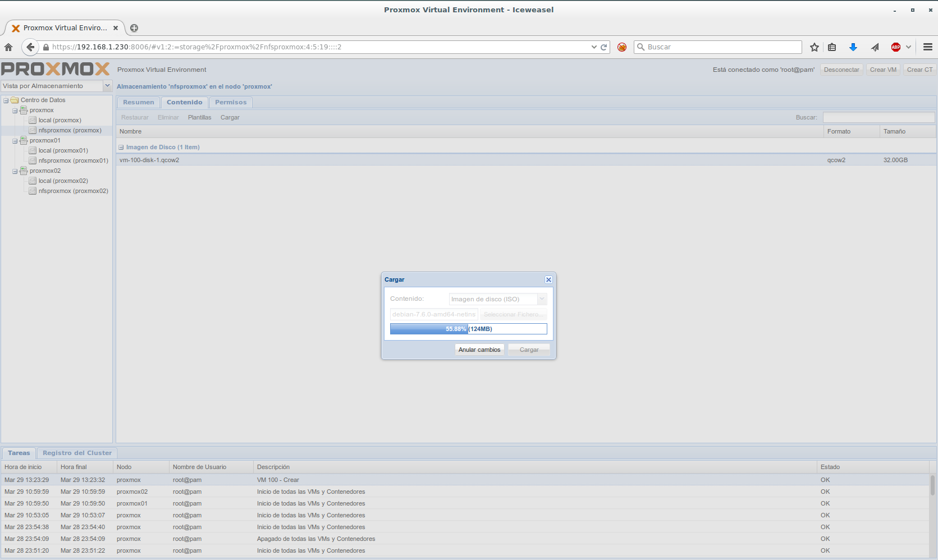Screen dimensions: 938x560
Task: Click the upload progress bar
Action: [x=468, y=329]
